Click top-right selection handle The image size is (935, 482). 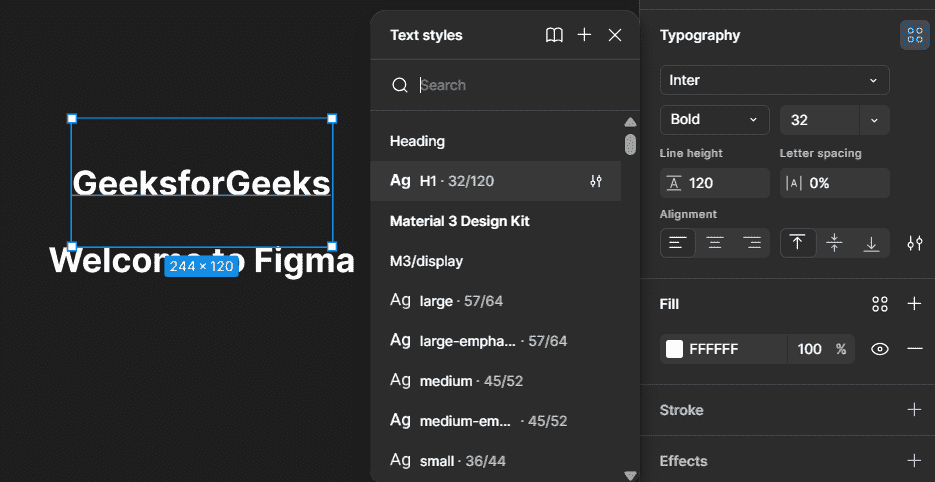(332, 119)
